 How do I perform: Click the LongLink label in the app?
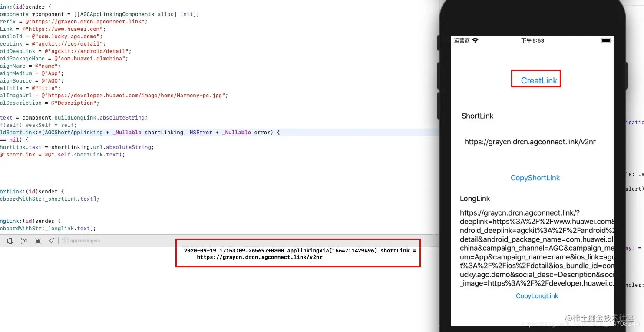tap(475, 199)
